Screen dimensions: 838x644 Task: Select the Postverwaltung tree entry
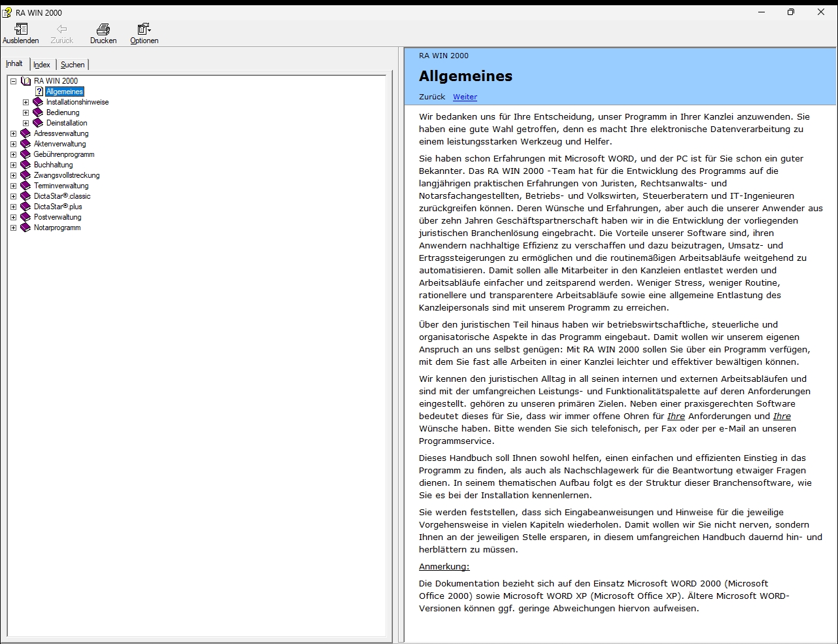(x=58, y=217)
